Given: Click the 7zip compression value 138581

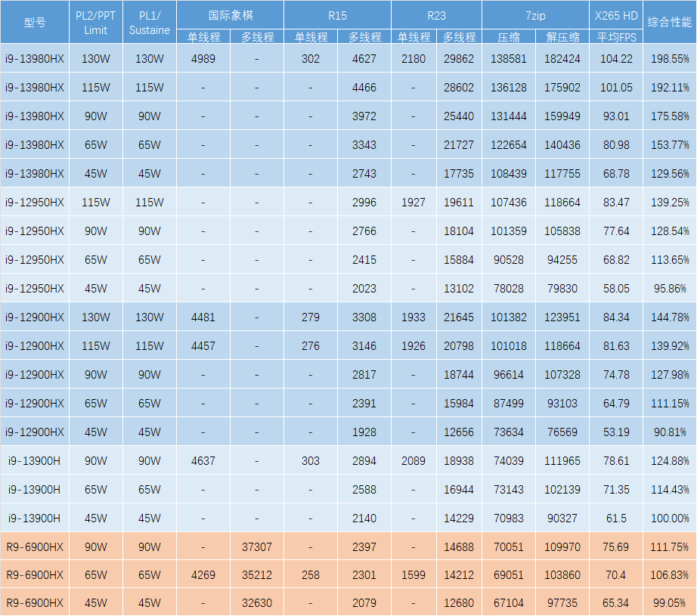Looking at the screenshot, I should coord(508,59).
